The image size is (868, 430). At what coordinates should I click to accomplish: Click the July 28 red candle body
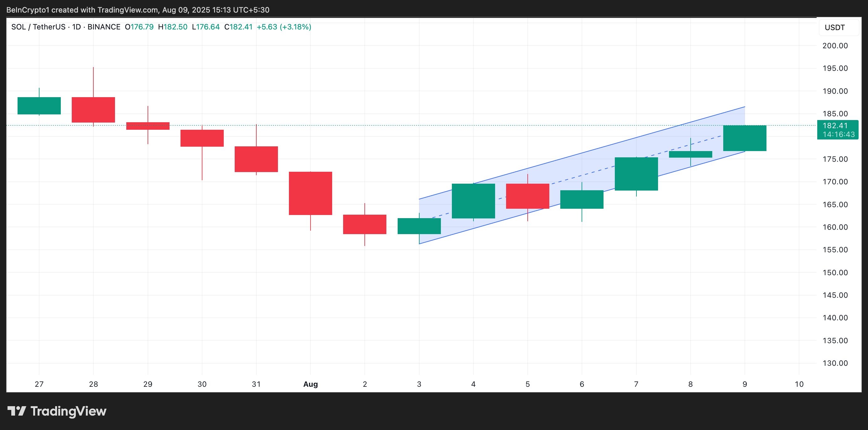[93, 110]
